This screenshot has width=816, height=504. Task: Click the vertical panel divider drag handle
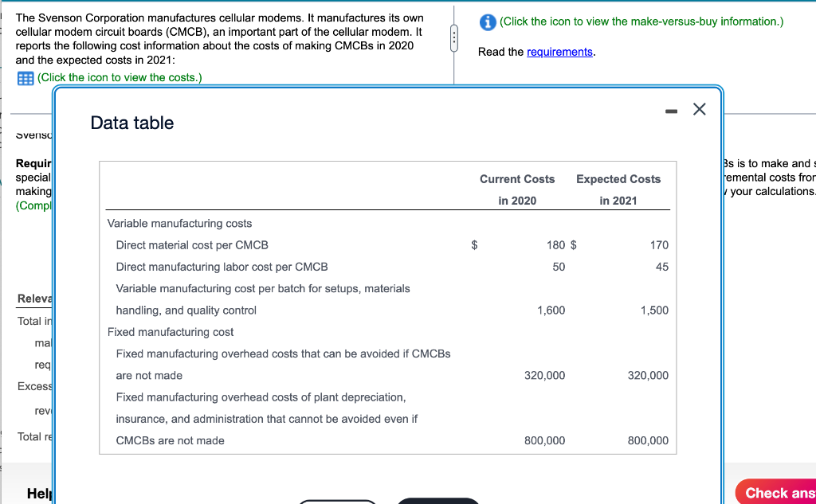tap(454, 39)
